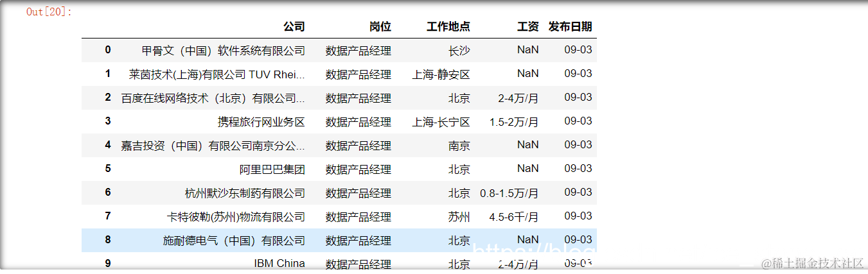Click company 杭州默沙东制药有限公司

tap(245, 193)
